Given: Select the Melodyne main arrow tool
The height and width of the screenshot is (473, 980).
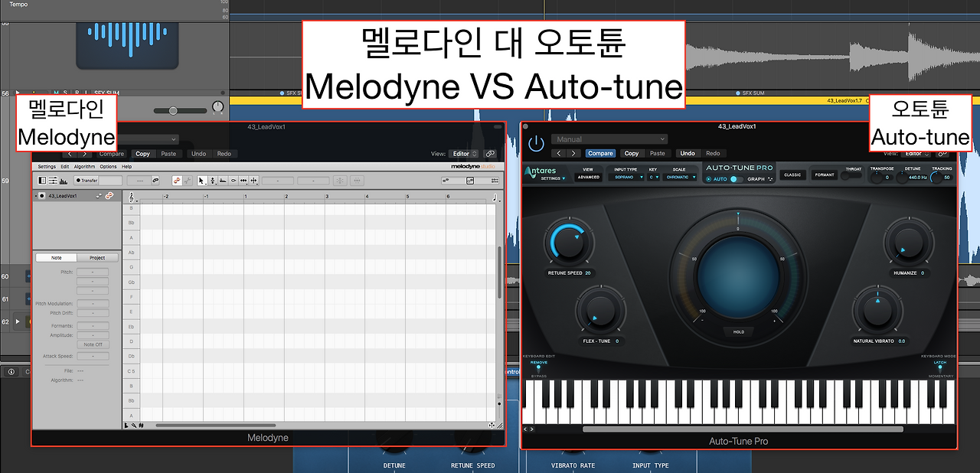Looking at the screenshot, I should click(201, 181).
